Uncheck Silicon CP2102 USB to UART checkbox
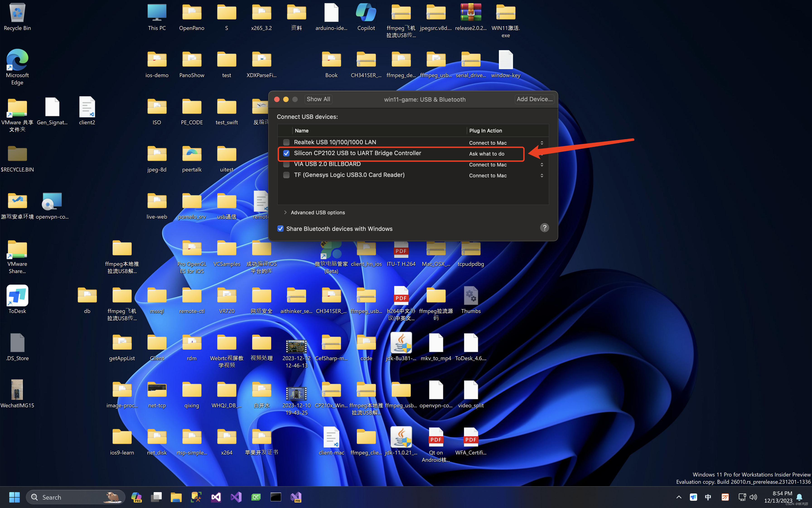The height and width of the screenshot is (508, 812). pos(286,153)
